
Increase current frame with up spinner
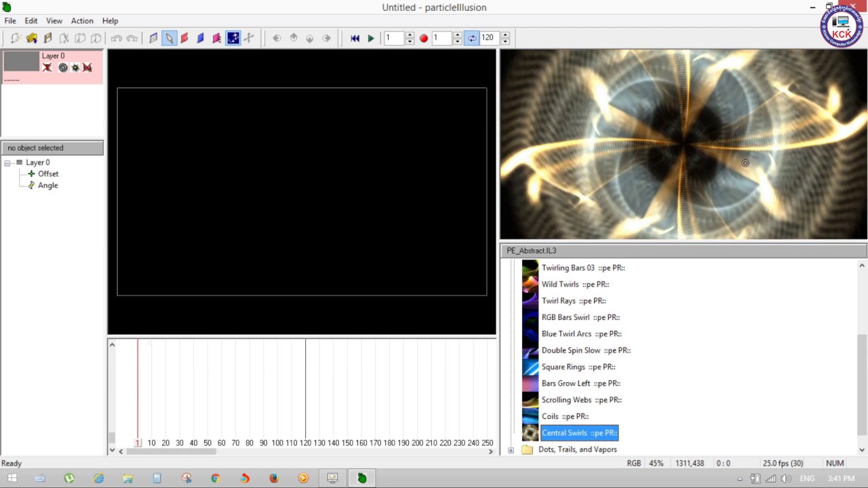pyautogui.click(x=410, y=35)
